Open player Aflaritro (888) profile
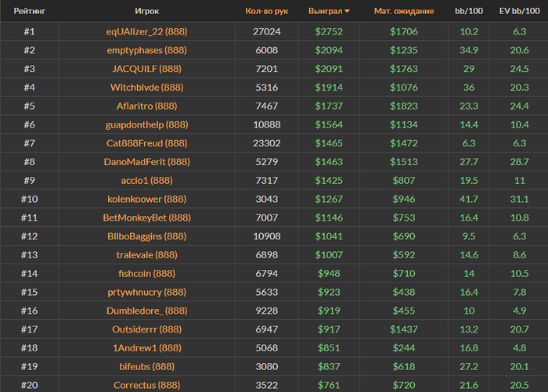This screenshot has width=548, height=392. point(147,106)
